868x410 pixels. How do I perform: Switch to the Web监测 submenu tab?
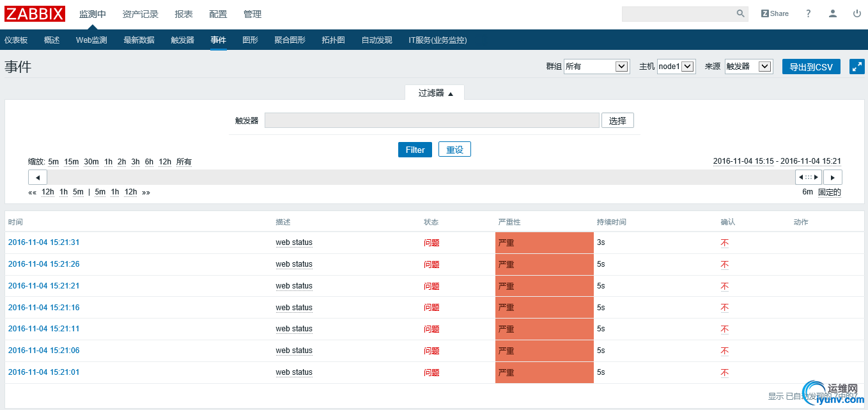[91, 40]
